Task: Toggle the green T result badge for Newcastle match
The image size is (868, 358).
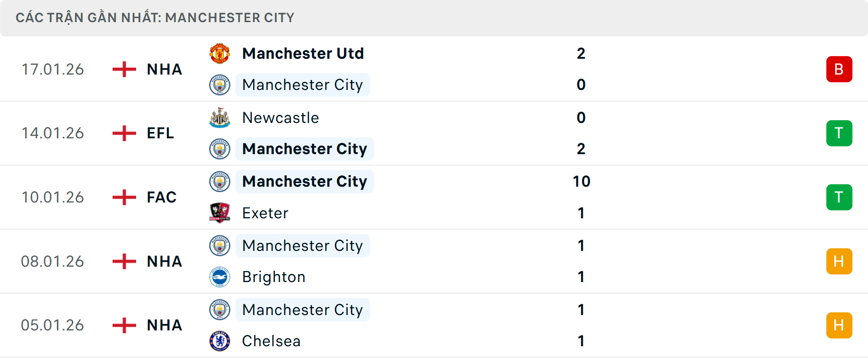Action: (x=839, y=133)
